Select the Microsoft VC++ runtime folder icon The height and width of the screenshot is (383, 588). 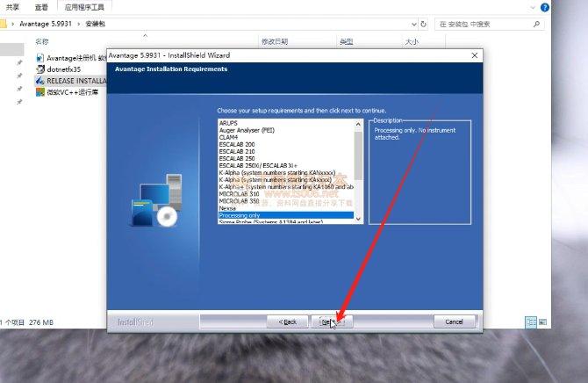click(39, 92)
